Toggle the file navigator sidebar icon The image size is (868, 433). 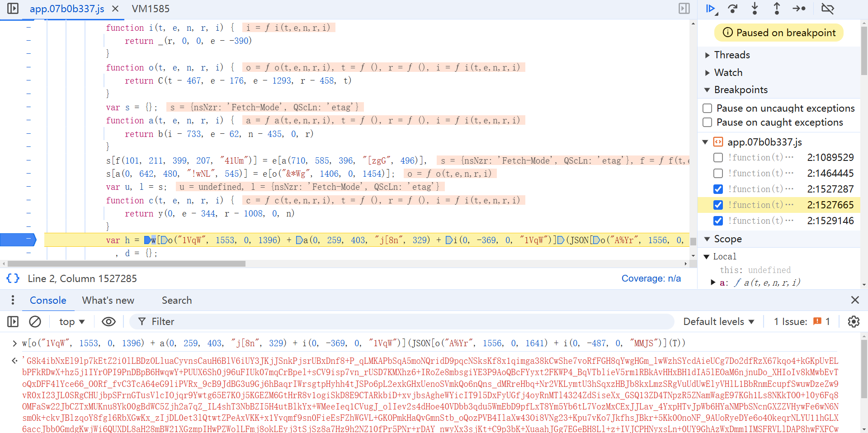13,9
